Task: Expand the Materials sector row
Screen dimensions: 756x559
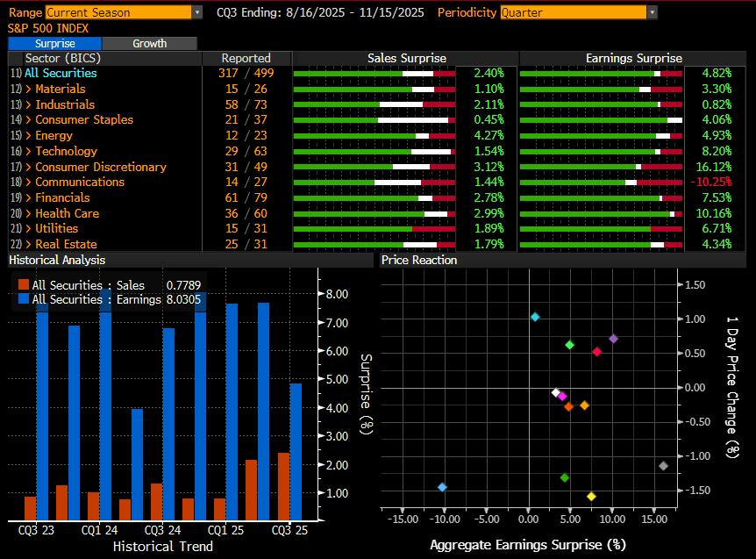Action: pos(60,89)
